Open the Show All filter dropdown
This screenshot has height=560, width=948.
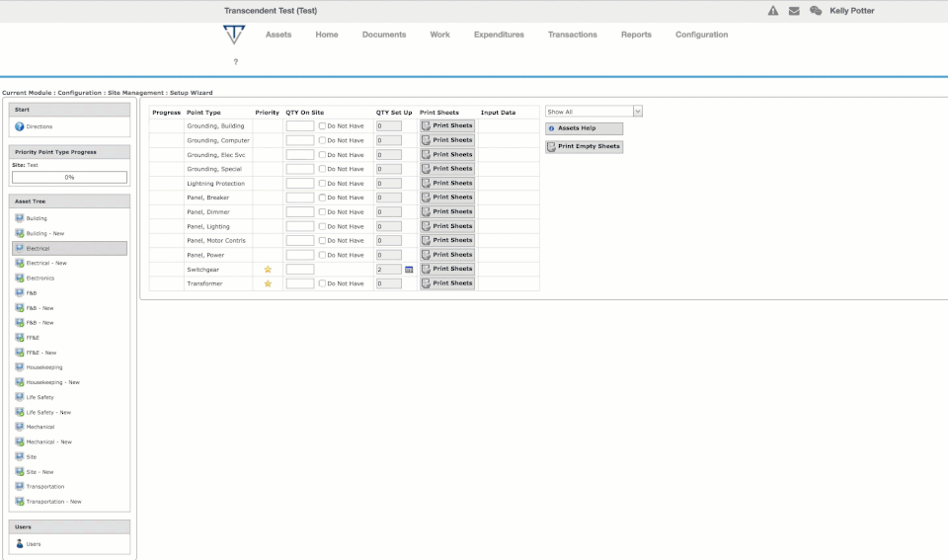[x=593, y=112]
